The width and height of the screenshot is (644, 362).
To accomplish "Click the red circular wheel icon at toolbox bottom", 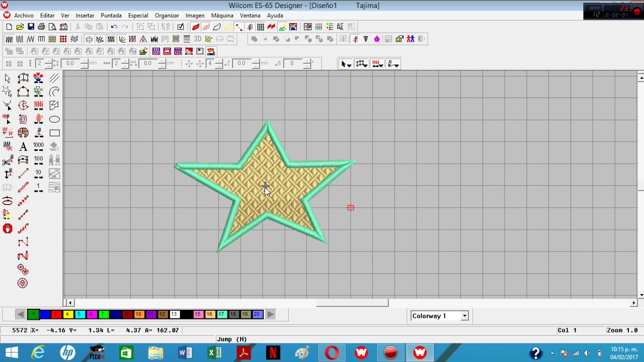I will click(x=23, y=283).
